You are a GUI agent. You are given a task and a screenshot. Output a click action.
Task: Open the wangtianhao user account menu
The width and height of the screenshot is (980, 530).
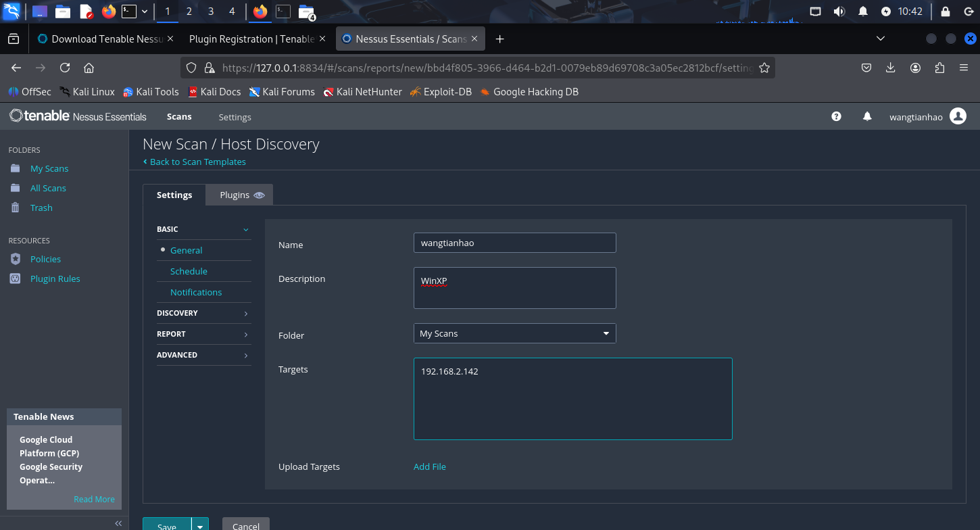[928, 116]
